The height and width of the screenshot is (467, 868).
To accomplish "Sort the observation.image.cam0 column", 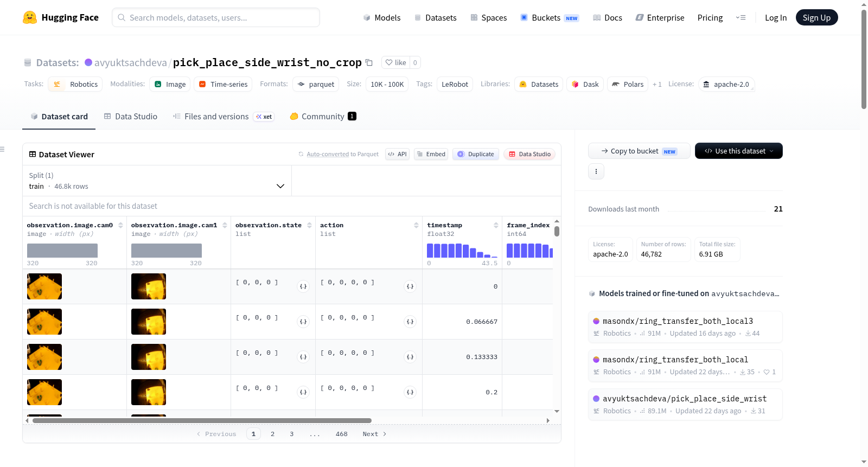I will click(120, 225).
